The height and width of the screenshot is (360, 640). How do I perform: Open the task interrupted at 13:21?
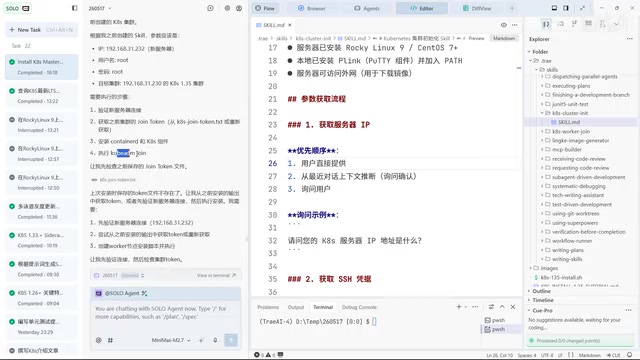[x=41, y=124]
